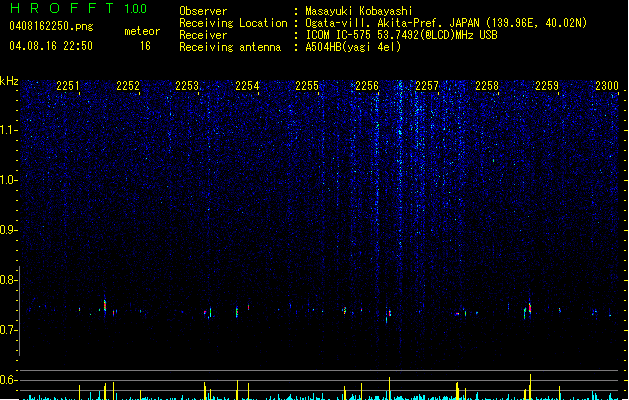The image size is (629, 400).
Task: Click the 1.0 kHz axis label
Action: (x=9, y=180)
